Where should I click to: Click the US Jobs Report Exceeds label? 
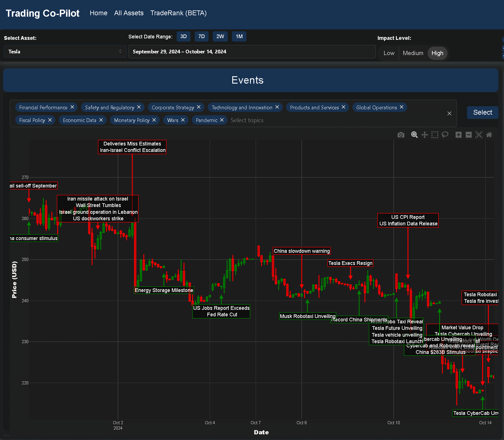point(221,308)
